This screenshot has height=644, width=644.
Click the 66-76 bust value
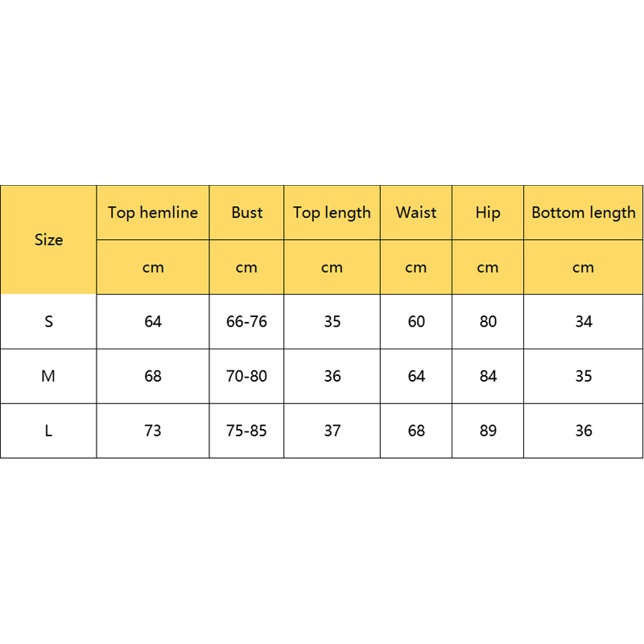(x=246, y=321)
